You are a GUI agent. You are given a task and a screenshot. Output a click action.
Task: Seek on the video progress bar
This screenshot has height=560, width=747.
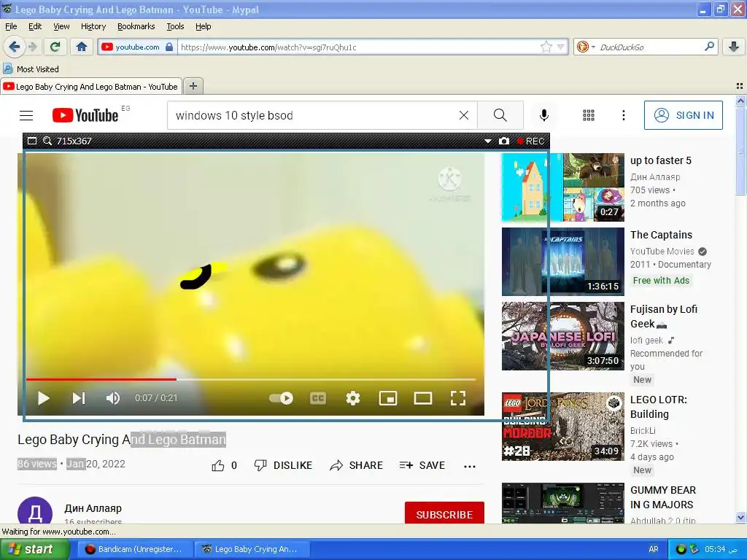(251, 379)
